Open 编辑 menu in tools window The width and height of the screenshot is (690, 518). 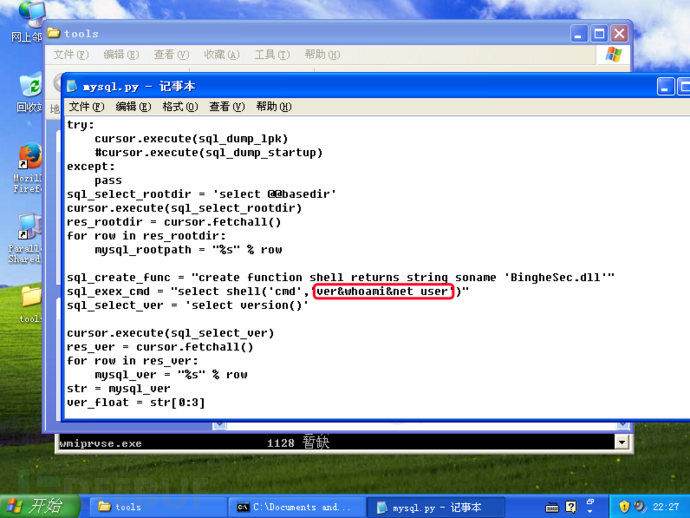click(121, 55)
